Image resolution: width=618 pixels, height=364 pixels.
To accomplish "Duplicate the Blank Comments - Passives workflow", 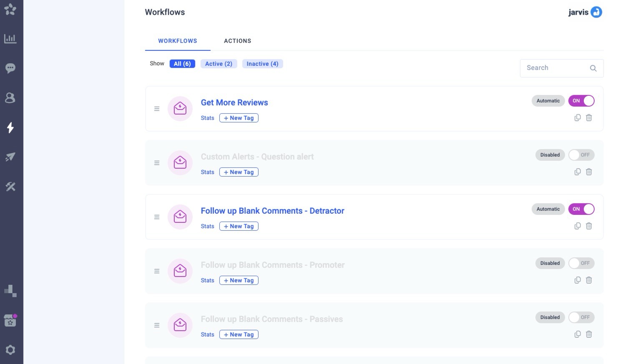I will (578, 334).
